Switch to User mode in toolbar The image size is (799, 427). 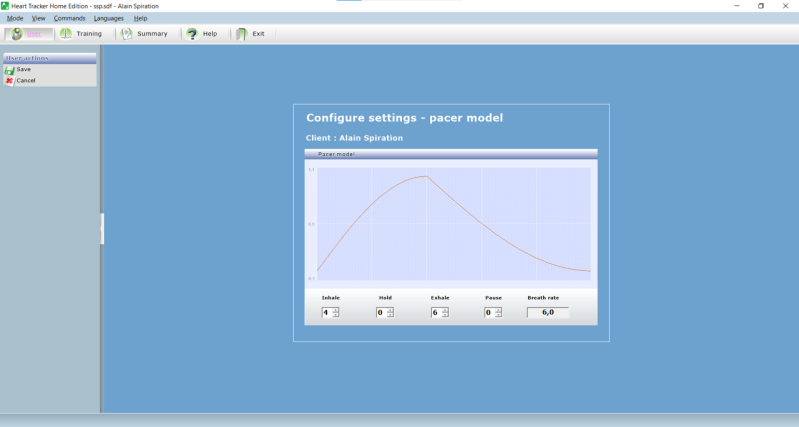[29, 34]
